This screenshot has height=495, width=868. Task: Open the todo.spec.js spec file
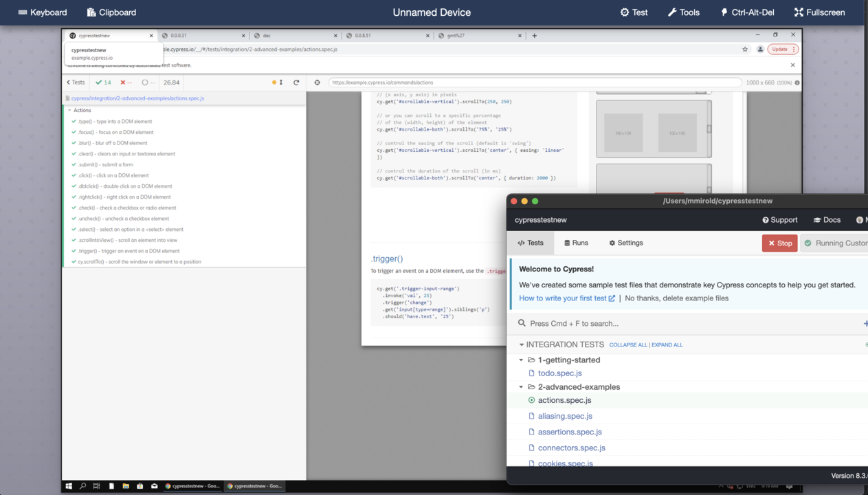[559, 373]
